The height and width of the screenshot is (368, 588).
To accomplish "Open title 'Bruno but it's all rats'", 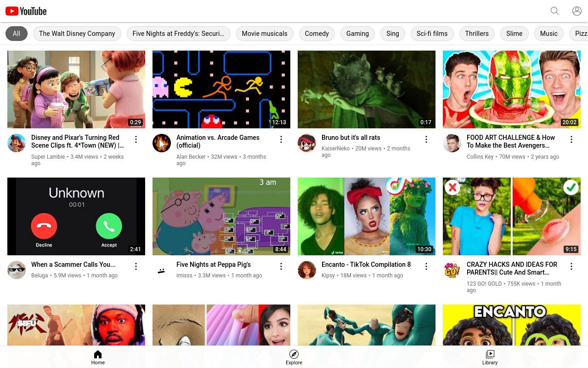I will pyautogui.click(x=351, y=138).
